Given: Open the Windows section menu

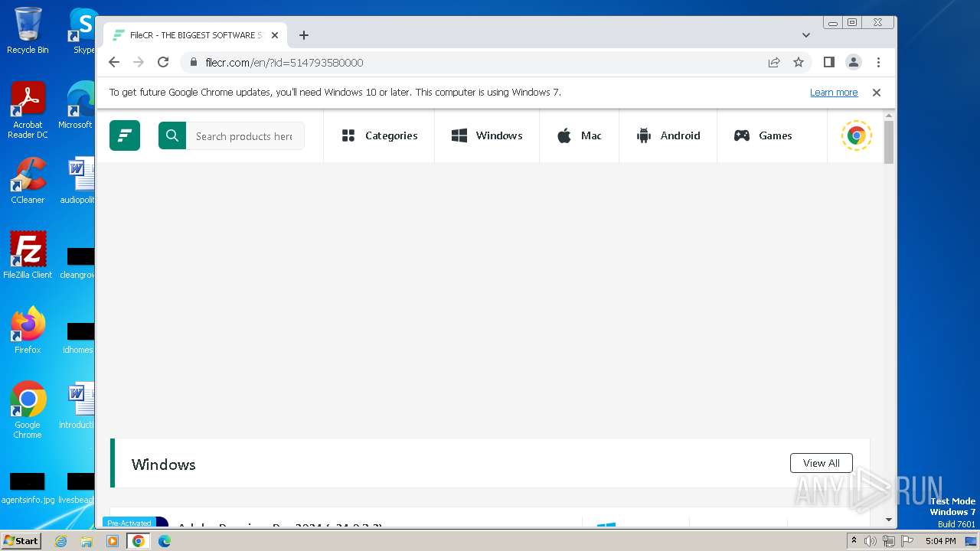Looking at the screenshot, I should (x=487, y=135).
